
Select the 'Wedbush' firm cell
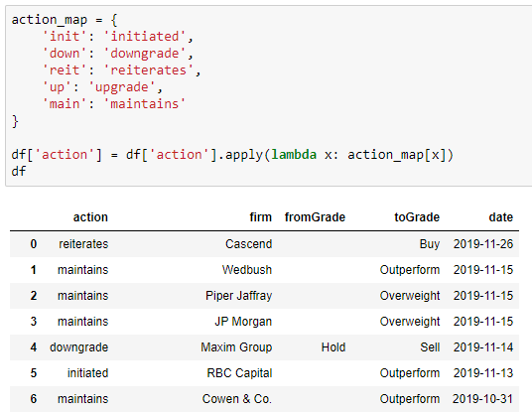tap(247, 270)
